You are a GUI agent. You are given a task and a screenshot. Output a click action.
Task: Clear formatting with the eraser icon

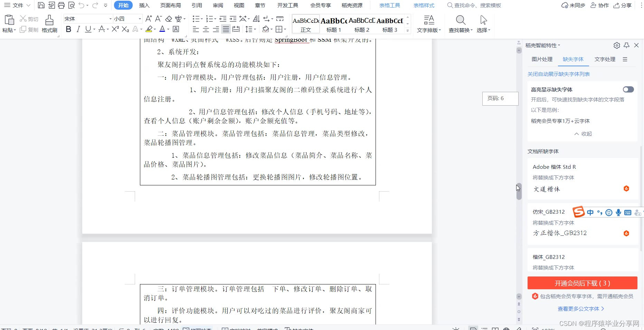pos(169,19)
